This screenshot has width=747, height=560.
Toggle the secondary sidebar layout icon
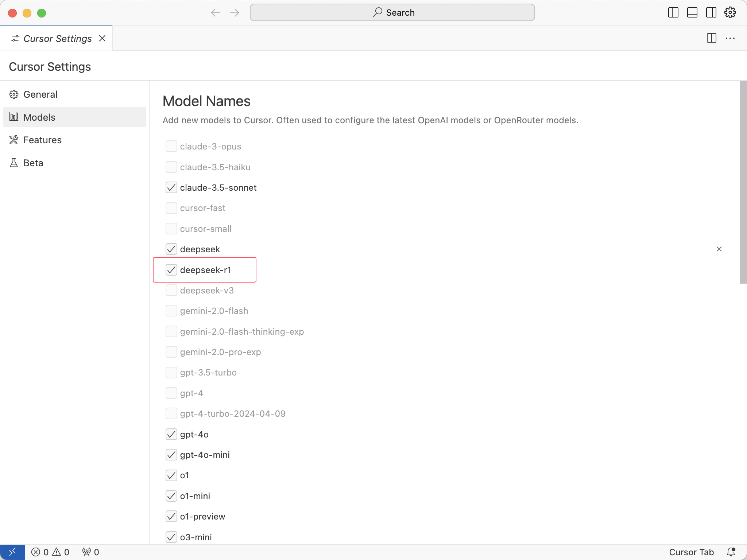pyautogui.click(x=711, y=13)
